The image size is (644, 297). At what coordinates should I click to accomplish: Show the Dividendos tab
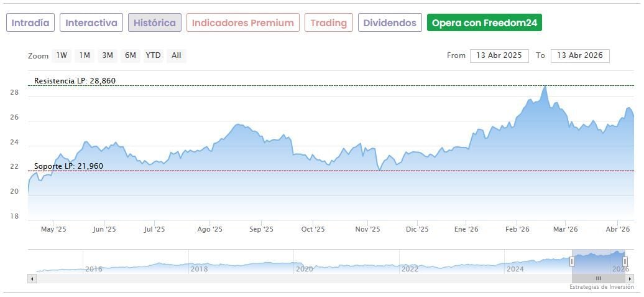pyautogui.click(x=390, y=23)
